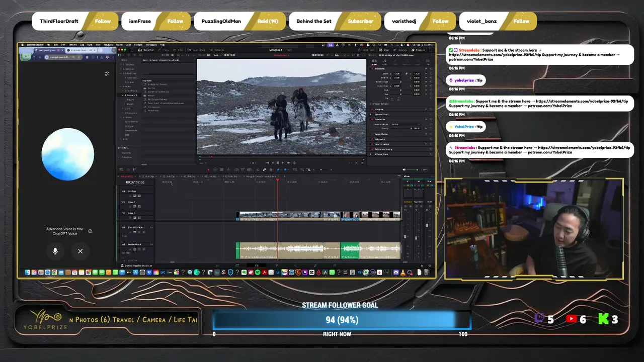Open ChatGPT voice settings sliders icon
This screenshot has height=362, width=644.
click(107, 74)
